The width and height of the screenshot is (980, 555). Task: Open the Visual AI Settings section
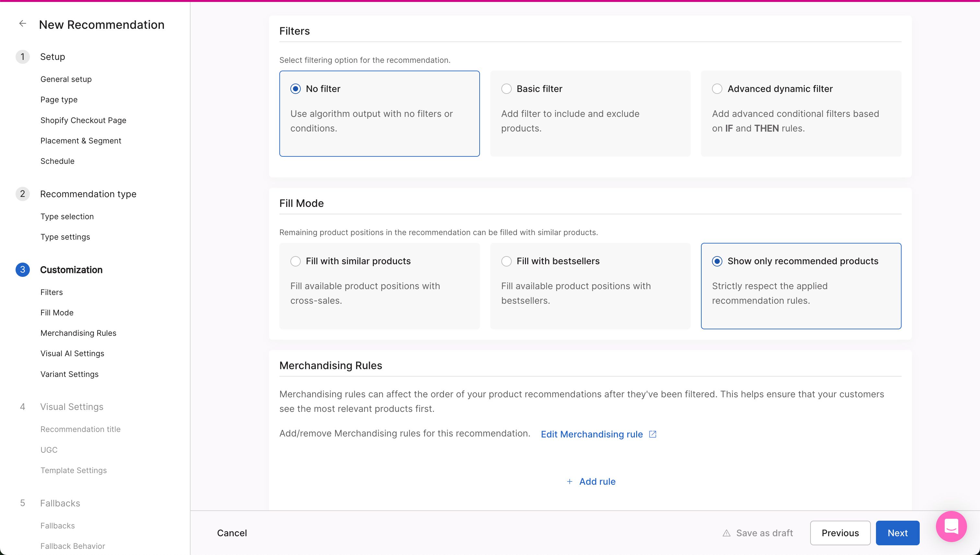(x=72, y=353)
